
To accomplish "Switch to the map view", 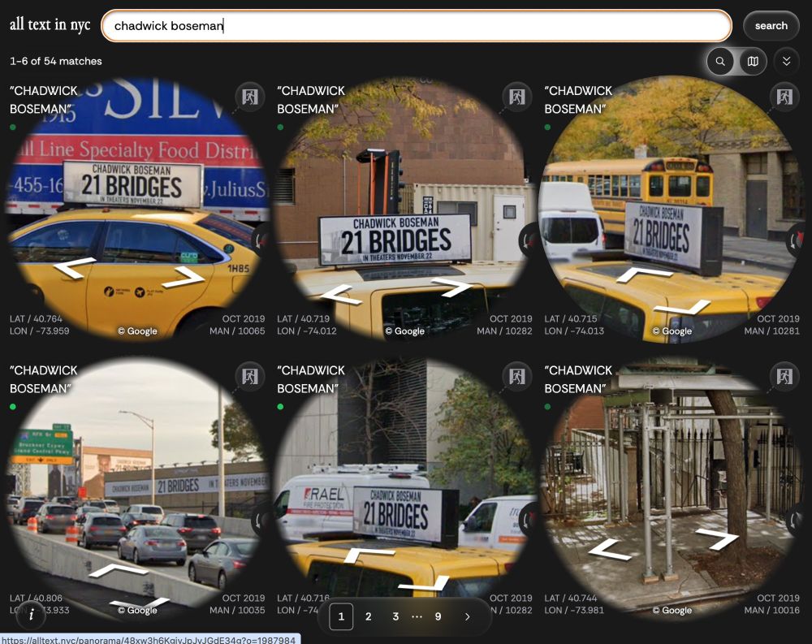I will 753,61.
